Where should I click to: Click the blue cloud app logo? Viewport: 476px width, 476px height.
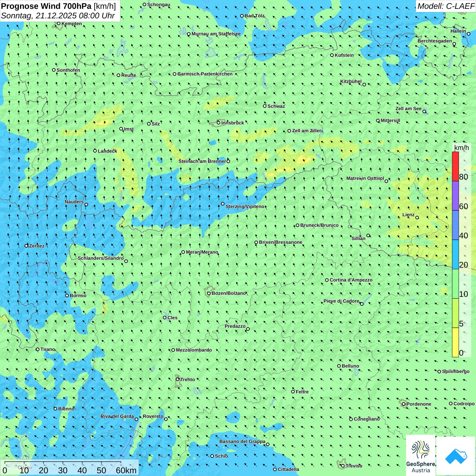[456, 456]
